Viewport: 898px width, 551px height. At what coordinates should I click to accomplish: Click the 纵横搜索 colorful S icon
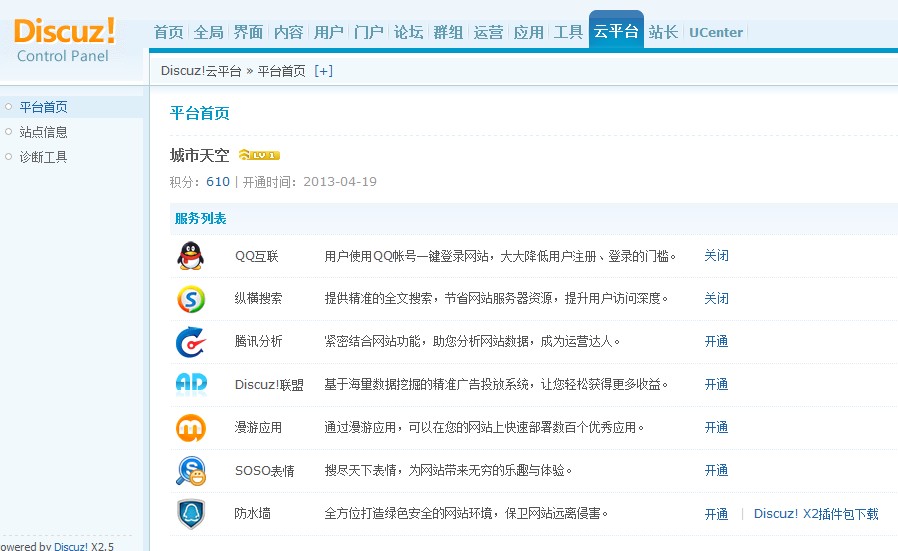tap(191, 298)
